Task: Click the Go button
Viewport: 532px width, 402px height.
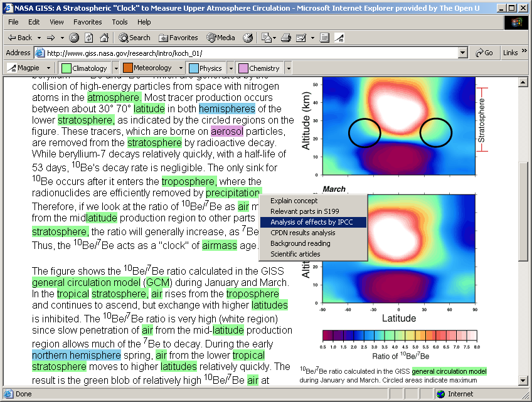Action: (484, 53)
